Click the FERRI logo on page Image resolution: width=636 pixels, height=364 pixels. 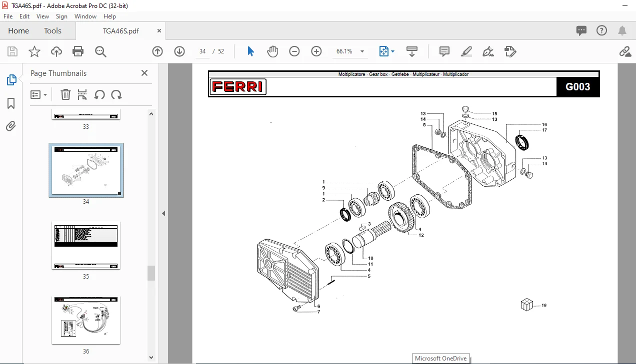click(238, 87)
